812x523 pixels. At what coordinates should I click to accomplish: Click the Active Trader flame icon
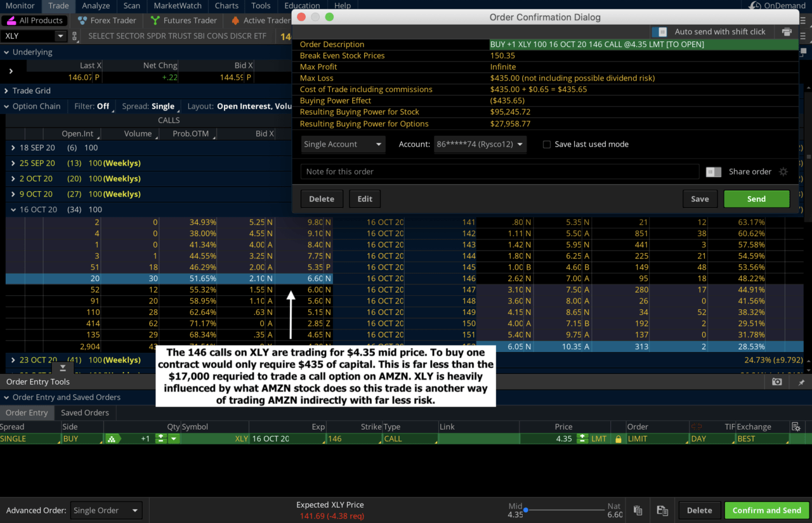[x=234, y=20]
